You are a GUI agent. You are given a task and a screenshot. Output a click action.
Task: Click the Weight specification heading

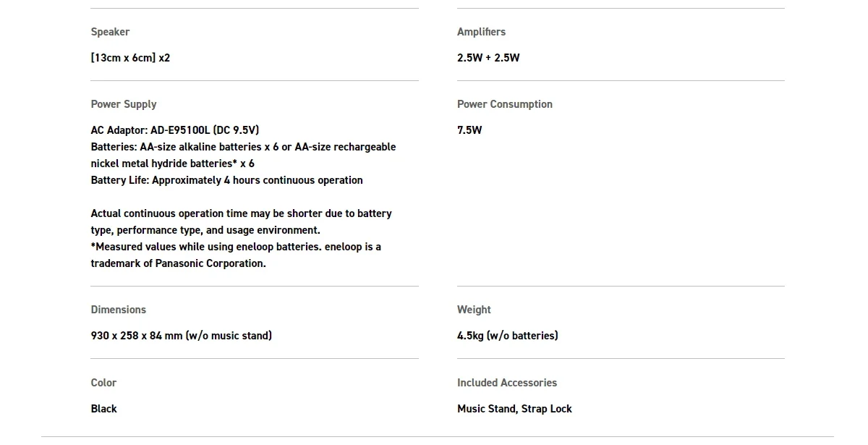pyautogui.click(x=474, y=310)
